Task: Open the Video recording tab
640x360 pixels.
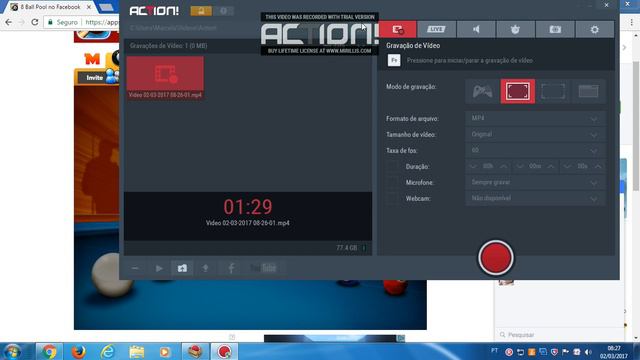Action: coord(398,29)
